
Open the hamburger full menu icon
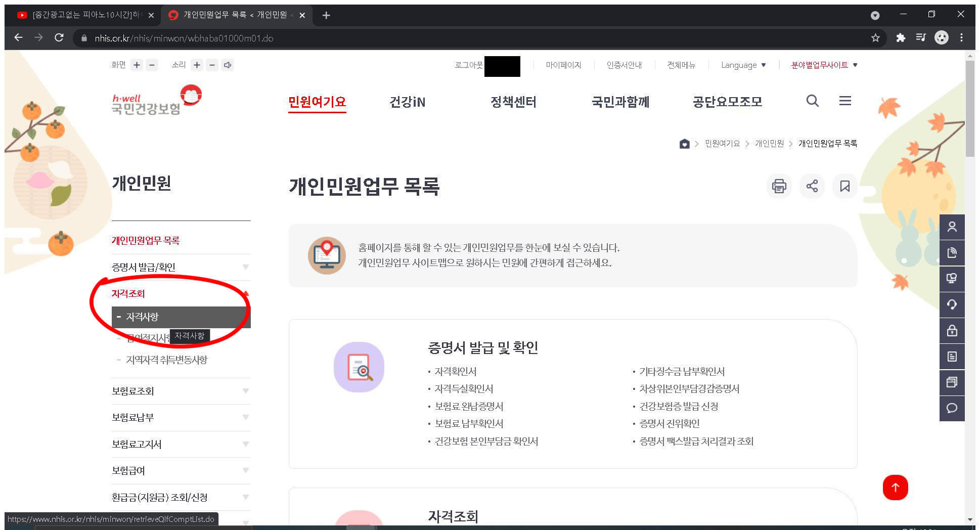click(845, 101)
